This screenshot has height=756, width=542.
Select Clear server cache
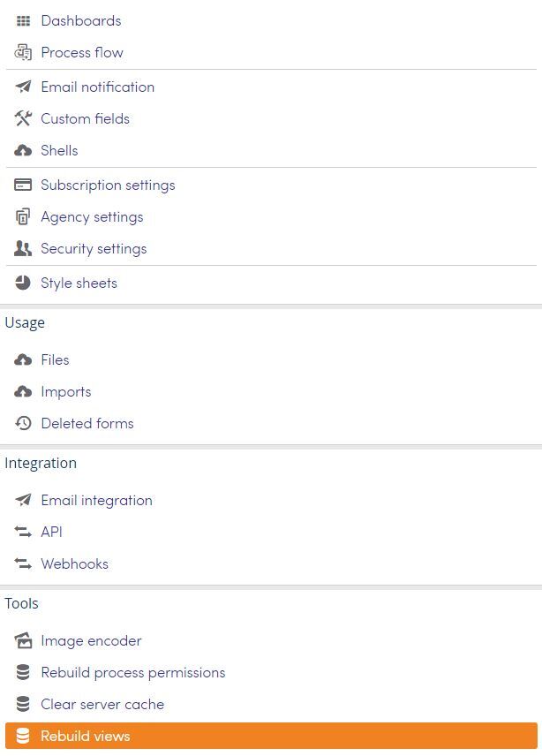(x=271, y=704)
